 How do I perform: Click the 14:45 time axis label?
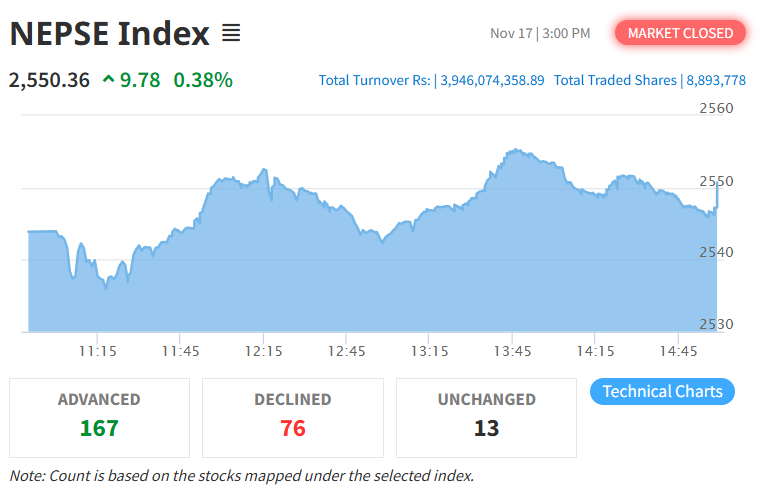tap(678, 351)
